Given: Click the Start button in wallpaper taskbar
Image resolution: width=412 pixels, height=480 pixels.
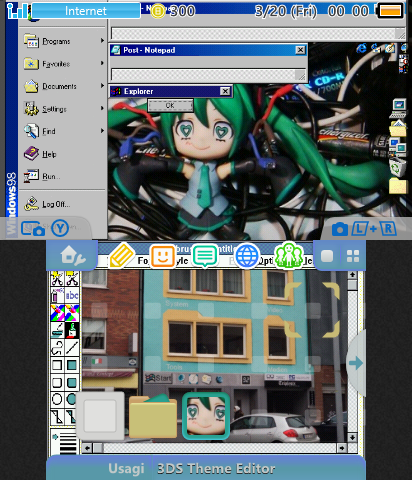Looking at the screenshot, I should click(x=158, y=378).
